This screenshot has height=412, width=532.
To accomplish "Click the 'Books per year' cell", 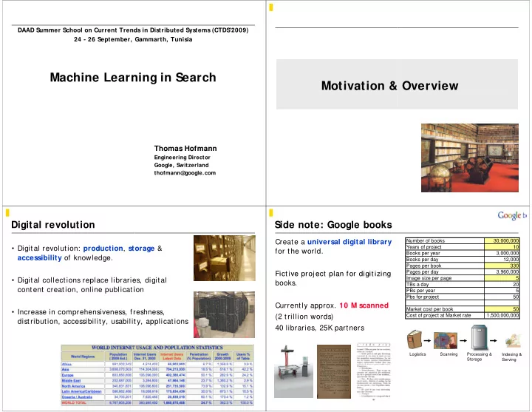I will [445, 253].
